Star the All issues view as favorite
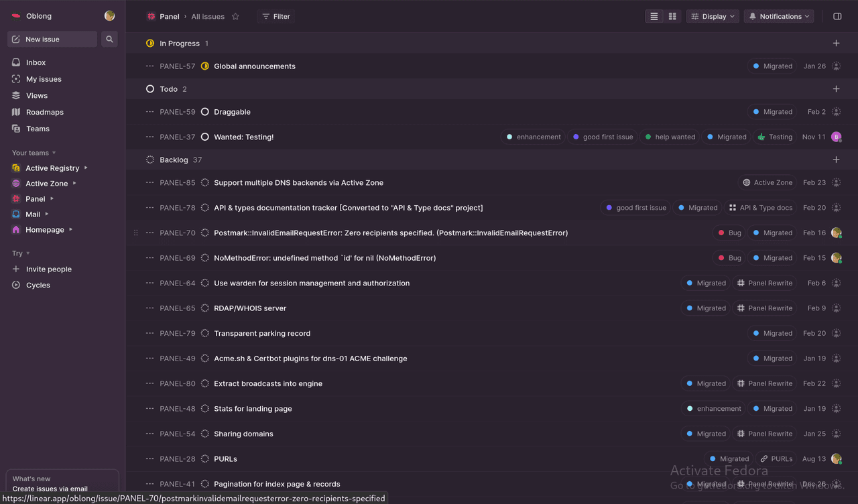This screenshot has height=504, width=858. pyautogui.click(x=235, y=17)
